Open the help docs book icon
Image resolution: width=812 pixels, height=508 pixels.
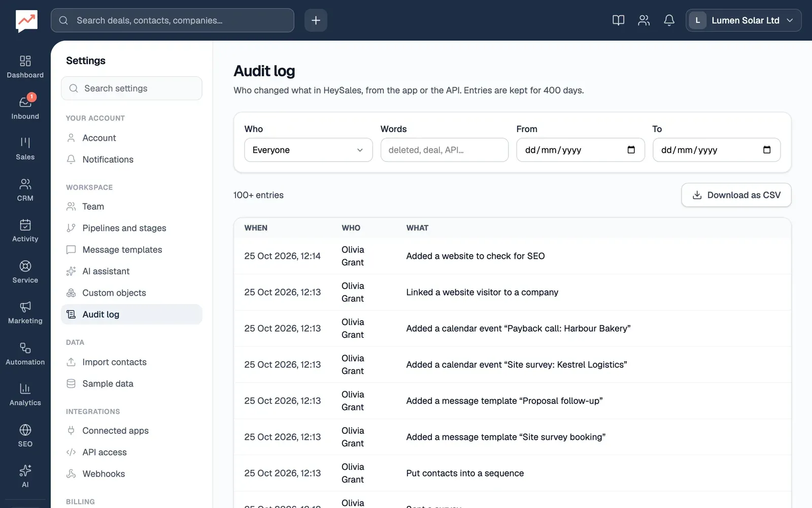pyautogui.click(x=618, y=20)
